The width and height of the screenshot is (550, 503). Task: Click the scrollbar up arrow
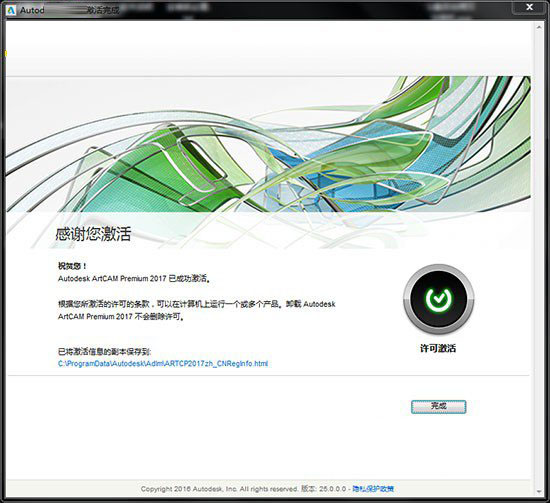coord(539,27)
